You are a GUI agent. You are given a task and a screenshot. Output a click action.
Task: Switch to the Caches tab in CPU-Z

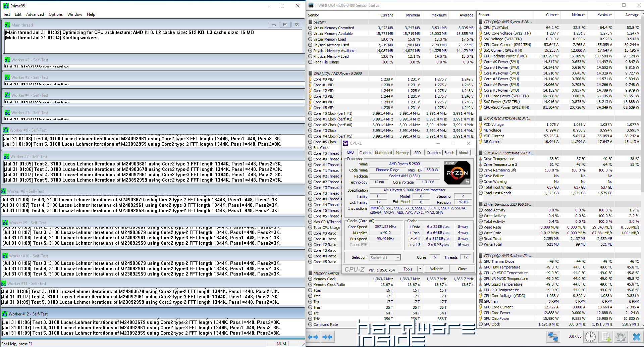point(365,153)
